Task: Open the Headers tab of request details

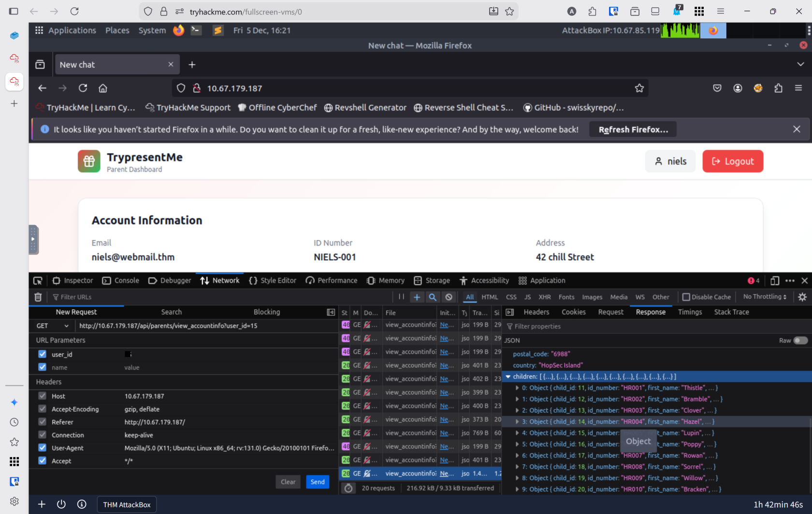Action: [536, 312]
